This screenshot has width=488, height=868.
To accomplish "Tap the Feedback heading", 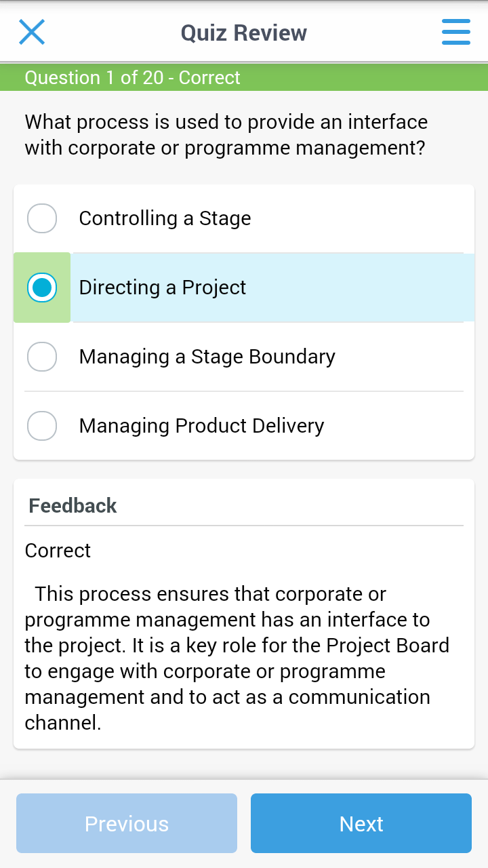I will pos(73,506).
